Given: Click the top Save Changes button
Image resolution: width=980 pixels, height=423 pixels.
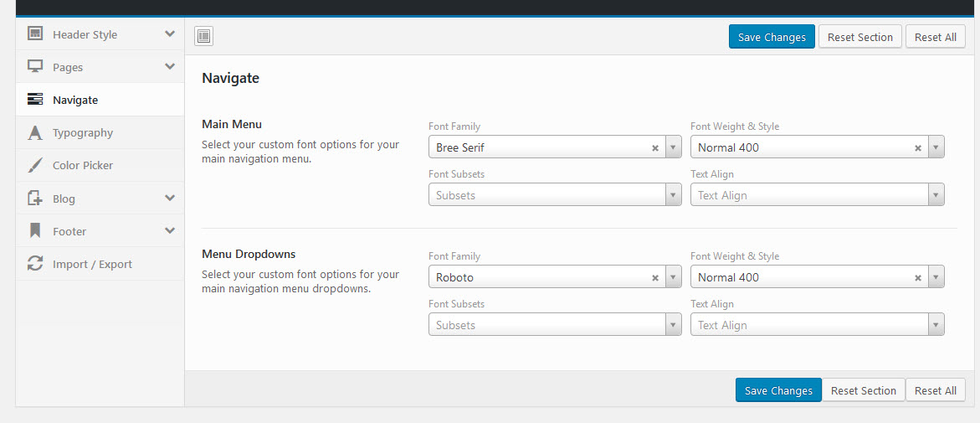Looking at the screenshot, I should (772, 37).
